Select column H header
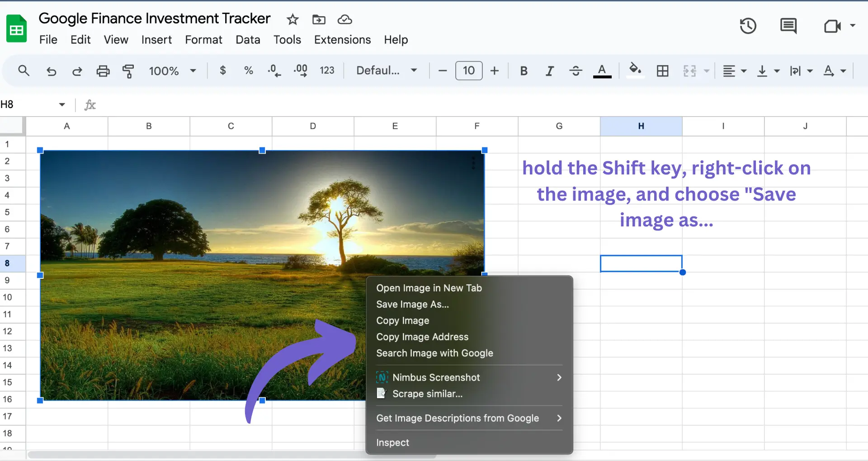The height and width of the screenshot is (461, 868). click(x=641, y=126)
